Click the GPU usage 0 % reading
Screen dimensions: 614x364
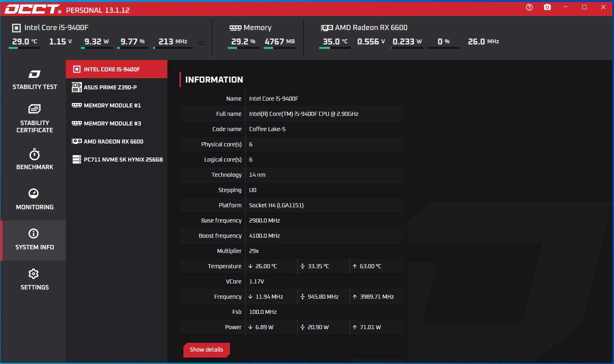443,42
